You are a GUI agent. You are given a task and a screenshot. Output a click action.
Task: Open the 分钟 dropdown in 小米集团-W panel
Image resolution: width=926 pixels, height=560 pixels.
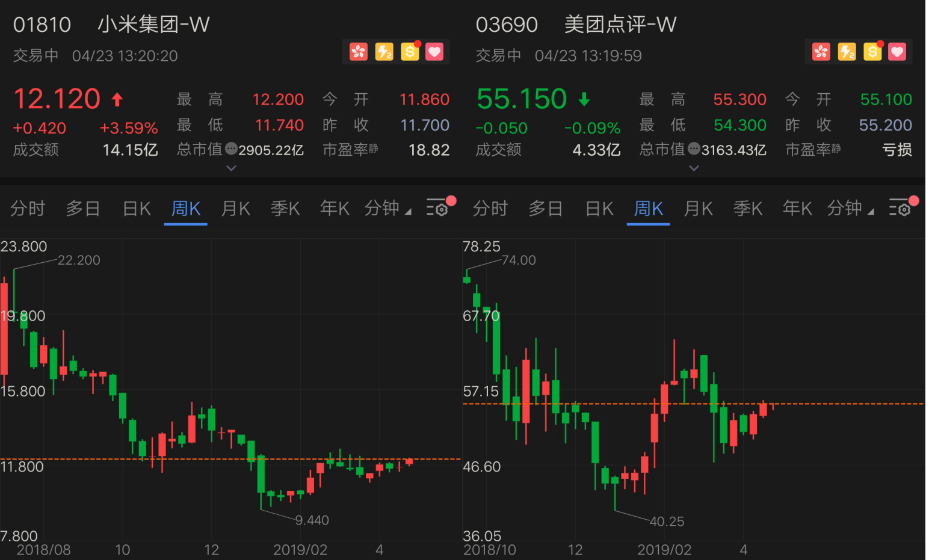[388, 208]
